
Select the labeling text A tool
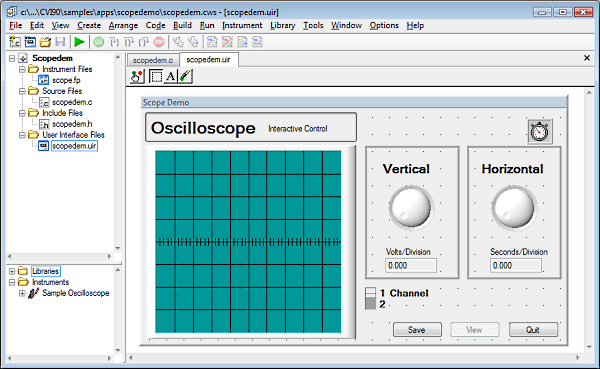[170, 76]
